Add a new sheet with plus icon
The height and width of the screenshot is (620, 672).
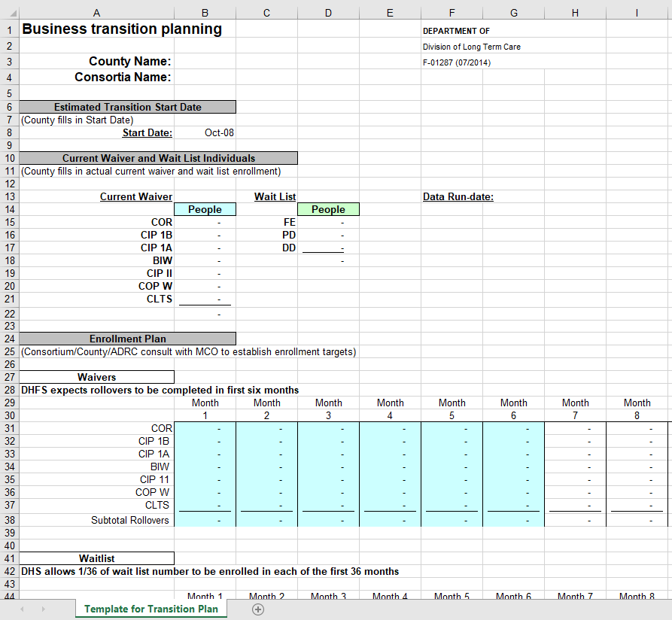(x=258, y=609)
